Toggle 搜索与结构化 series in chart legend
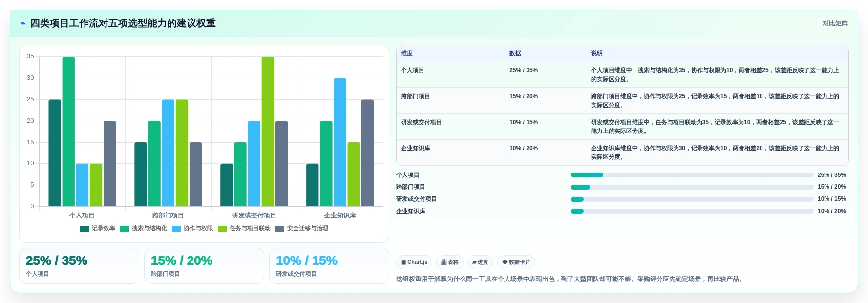868x303 pixels. 144,228
